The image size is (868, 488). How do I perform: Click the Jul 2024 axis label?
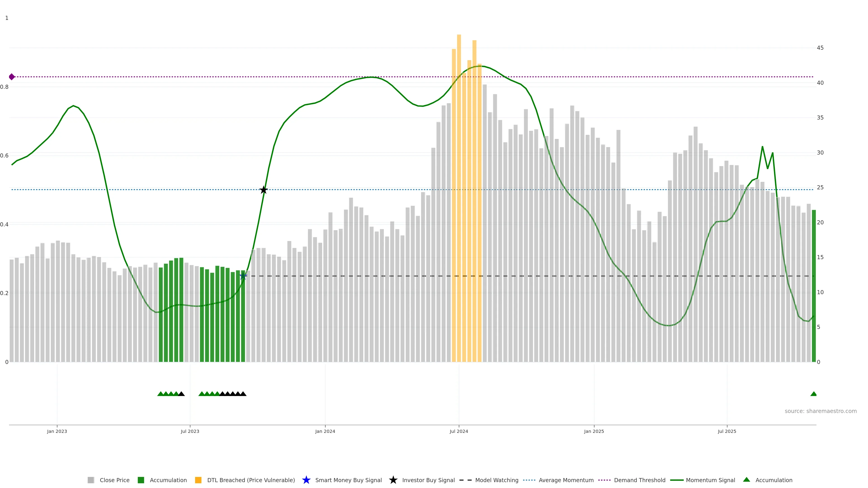coord(459,431)
